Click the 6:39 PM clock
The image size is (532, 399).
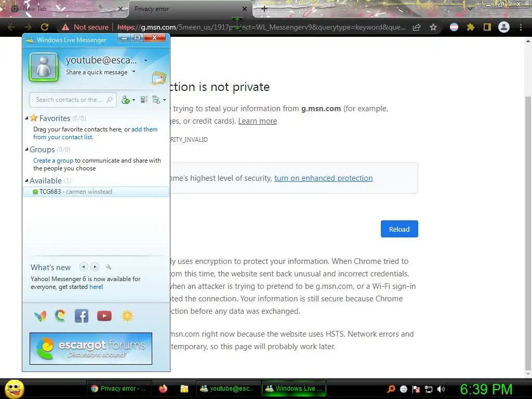486,389
